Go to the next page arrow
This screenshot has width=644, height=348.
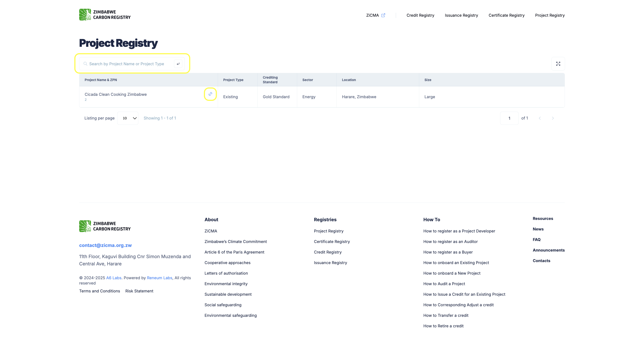point(553,118)
